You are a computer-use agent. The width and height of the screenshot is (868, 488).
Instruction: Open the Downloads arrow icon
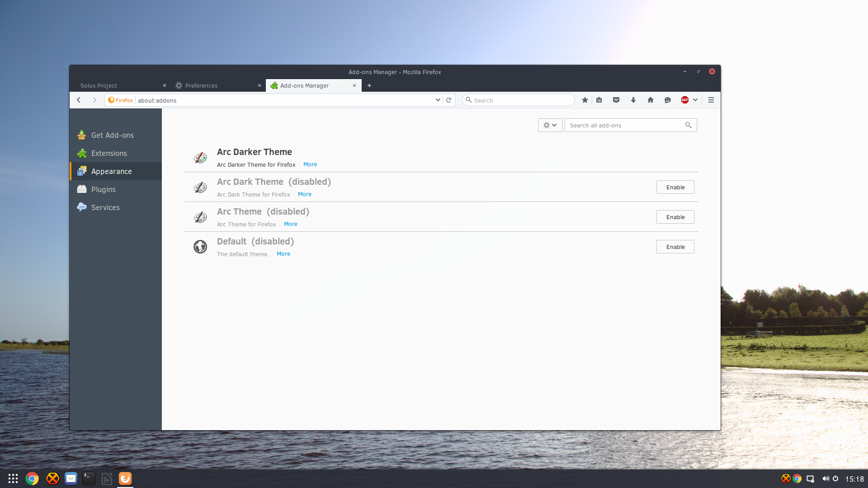(633, 100)
